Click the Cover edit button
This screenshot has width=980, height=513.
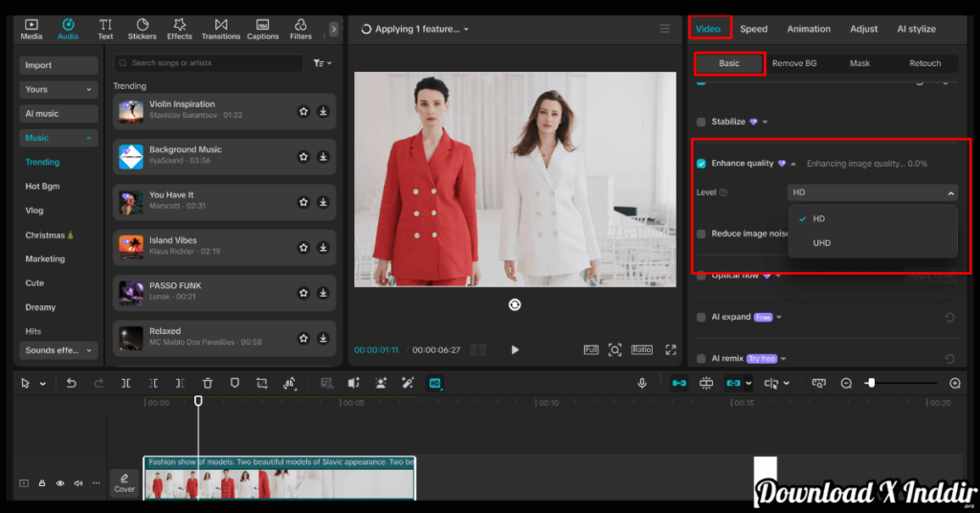pos(124,483)
